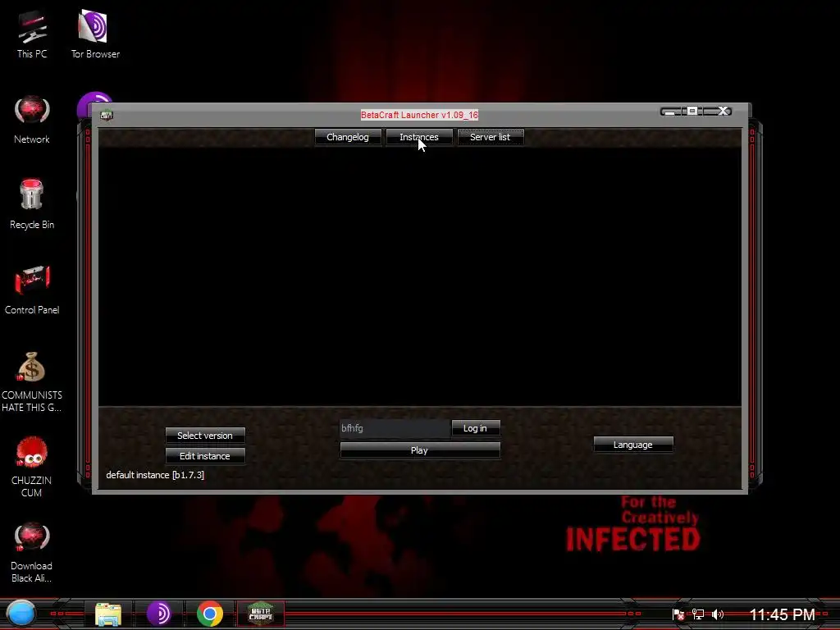Open Tor Browser from the taskbar
This screenshot has width=840, height=630.
click(159, 614)
